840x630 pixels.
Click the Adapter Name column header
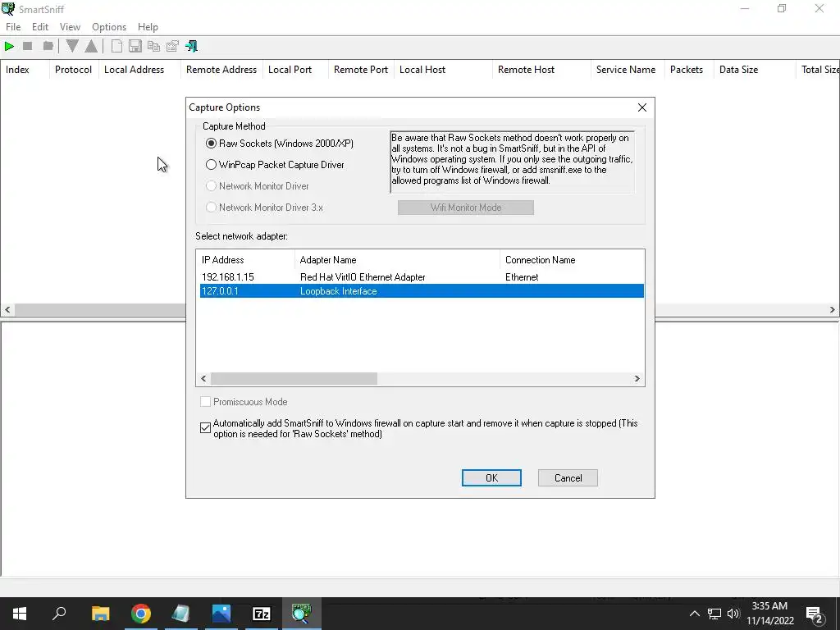click(397, 260)
